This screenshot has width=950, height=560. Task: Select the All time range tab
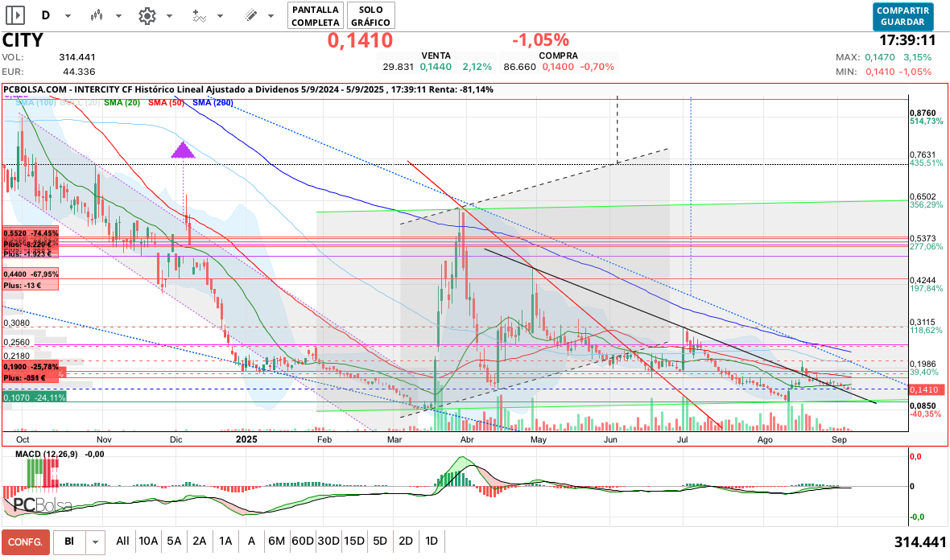click(x=122, y=541)
